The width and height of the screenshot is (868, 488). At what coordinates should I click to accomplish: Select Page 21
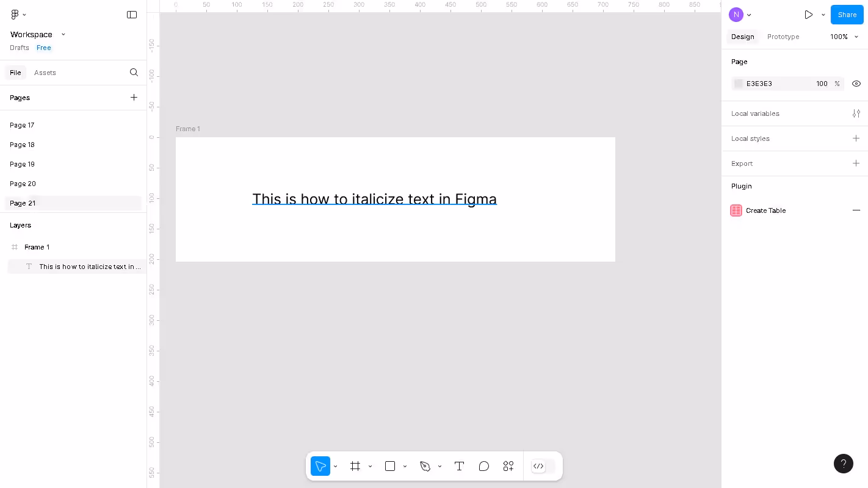[x=73, y=203]
